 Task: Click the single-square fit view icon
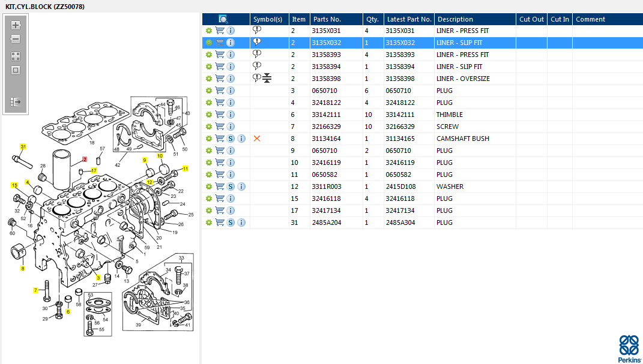16,70
